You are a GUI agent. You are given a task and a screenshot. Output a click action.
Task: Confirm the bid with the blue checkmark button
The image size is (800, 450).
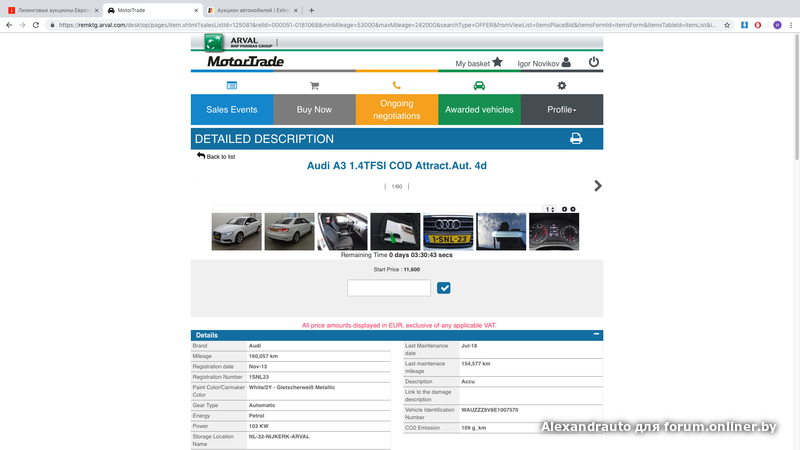(444, 288)
